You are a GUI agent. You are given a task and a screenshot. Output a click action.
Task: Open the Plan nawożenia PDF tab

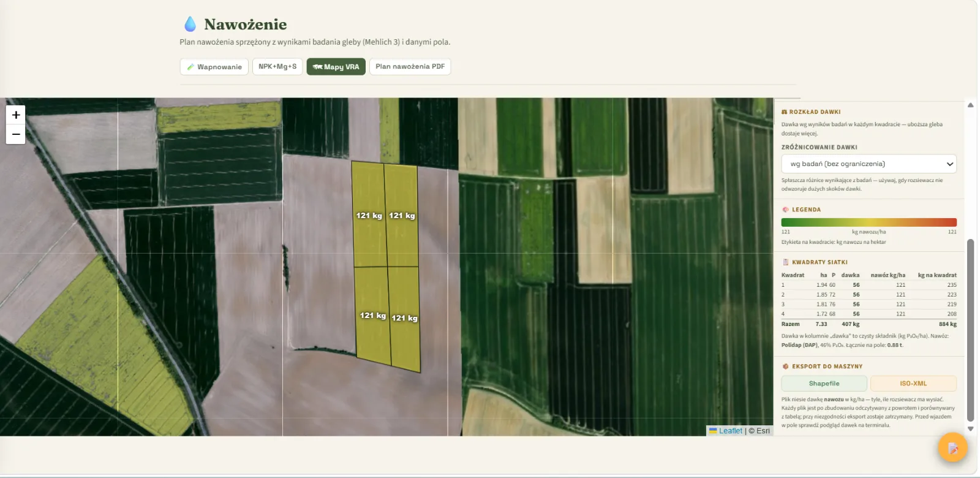[410, 66]
